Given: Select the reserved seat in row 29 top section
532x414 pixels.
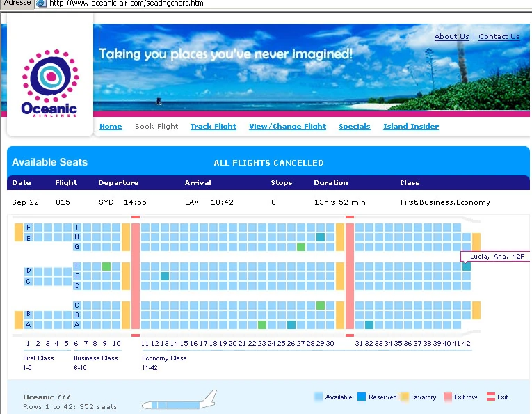Looking at the screenshot, I should point(321,237).
